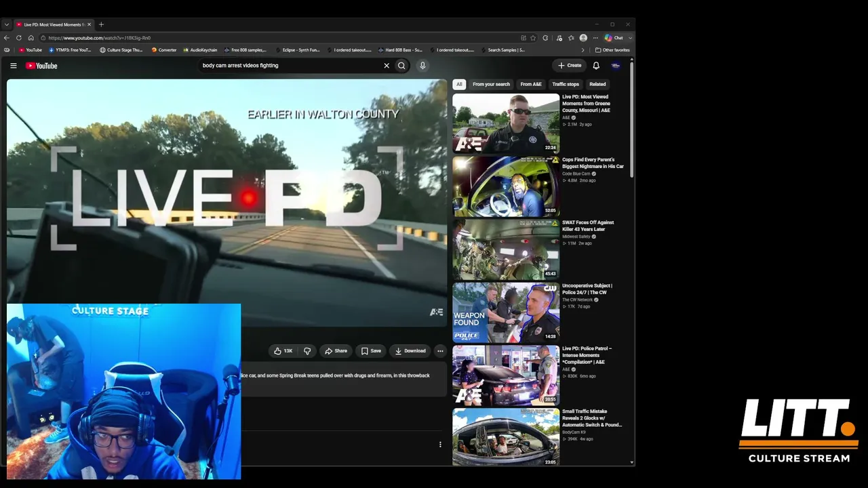Image resolution: width=868 pixels, height=488 pixels.
Task: Open the Free 808 samples bookmark
Action: coord(245,50)
